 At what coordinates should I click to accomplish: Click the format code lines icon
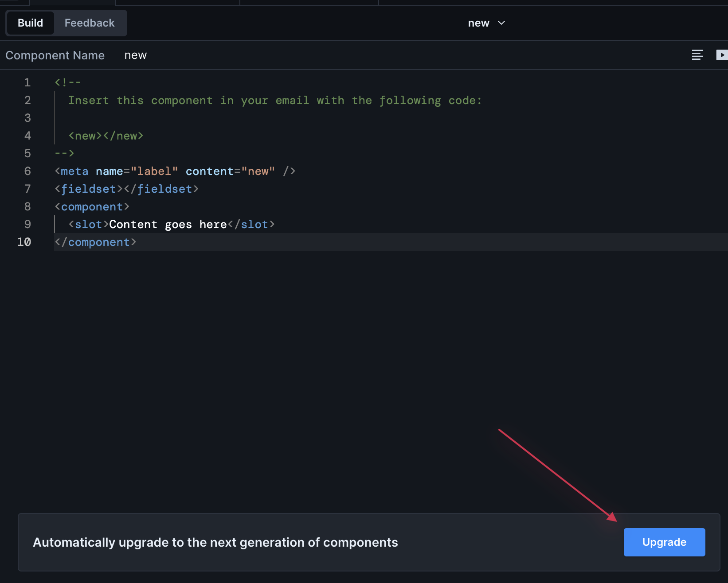click(697, 55)
